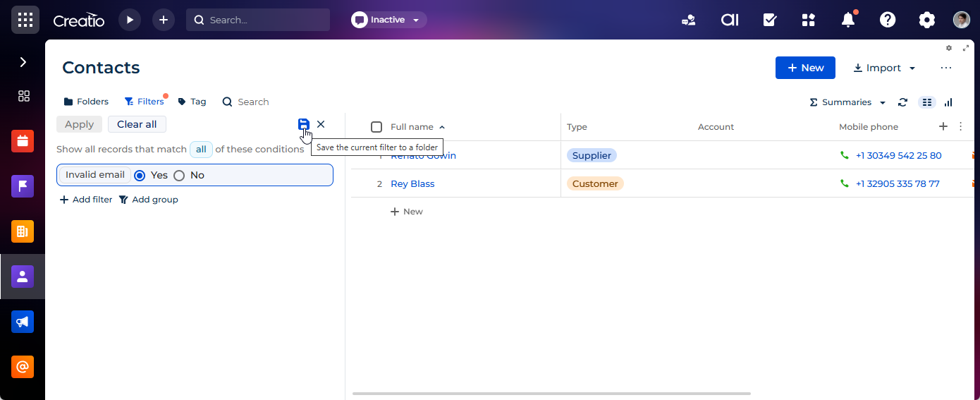This screenshot has width=980, height=400.
Task: Click the blue New button
Action: click(805, 68)
